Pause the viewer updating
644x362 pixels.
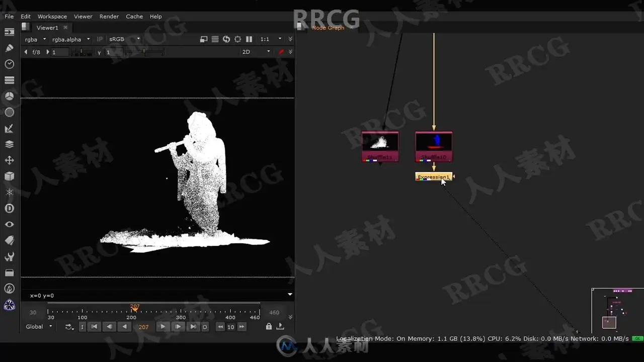click(249, 39)
